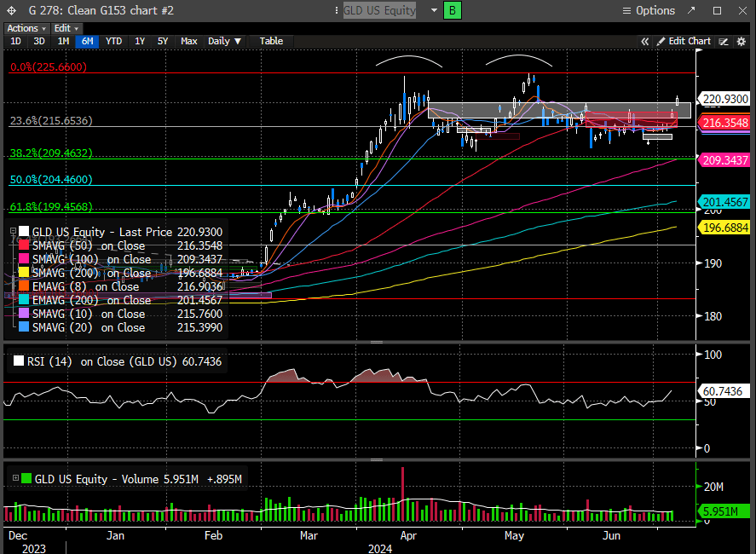Open the Options menu

point(649,10)
